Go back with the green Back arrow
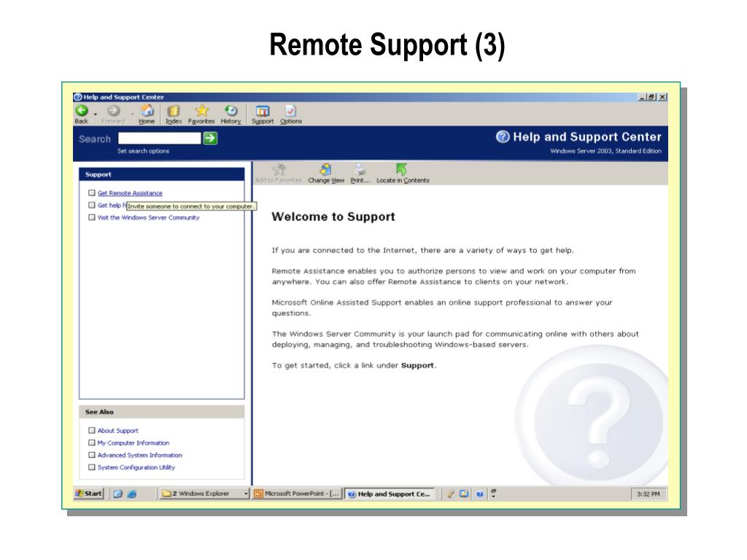The height and width of the screenshot is (560, 747). [x=82, y=111]
